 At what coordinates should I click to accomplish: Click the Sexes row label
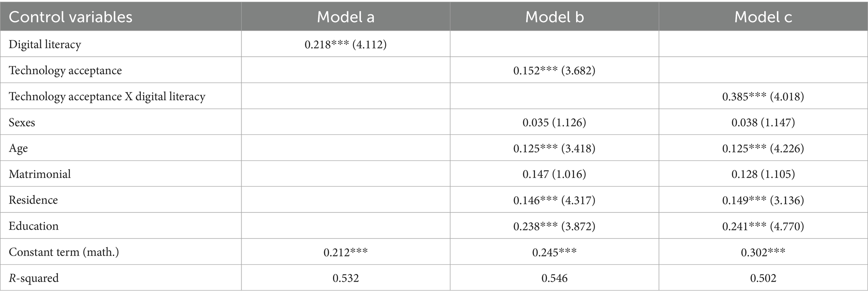tap(22, 123)
